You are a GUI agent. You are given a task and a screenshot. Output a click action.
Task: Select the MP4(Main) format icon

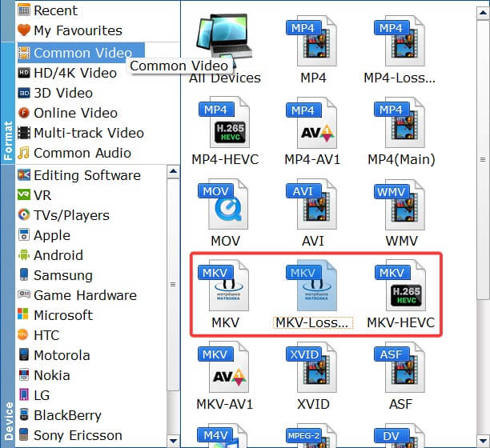tap(400, 122)
